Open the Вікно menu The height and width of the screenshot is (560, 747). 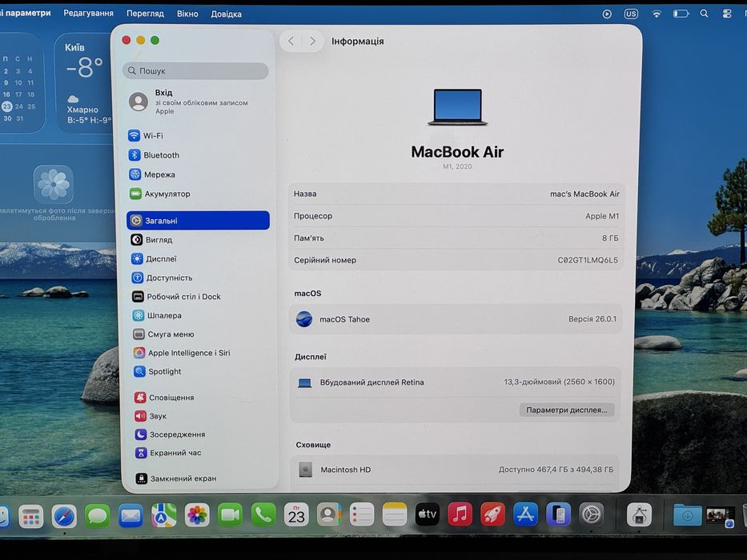pyautogui.click(x=187, y=14)
